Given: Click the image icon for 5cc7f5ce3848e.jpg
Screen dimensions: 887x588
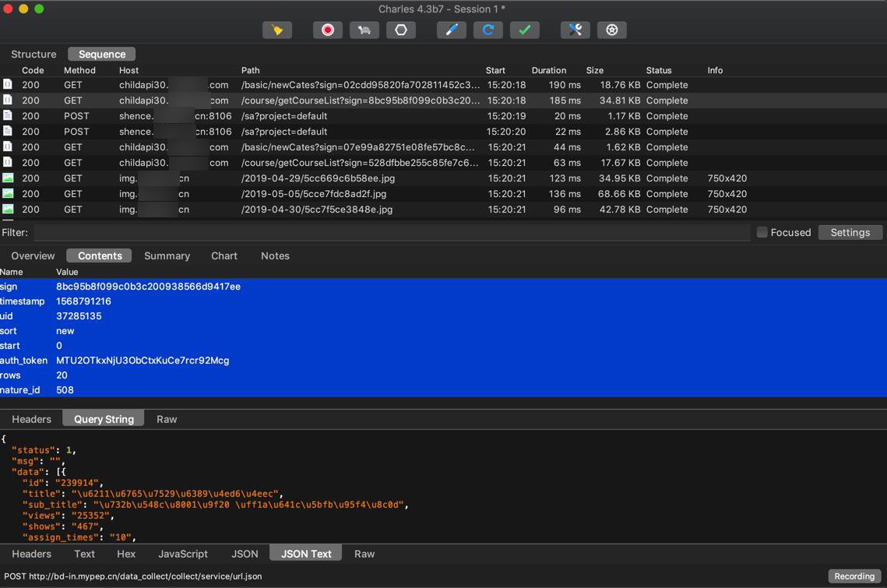Looking at the screenshot, I should [x=8, y=209].
